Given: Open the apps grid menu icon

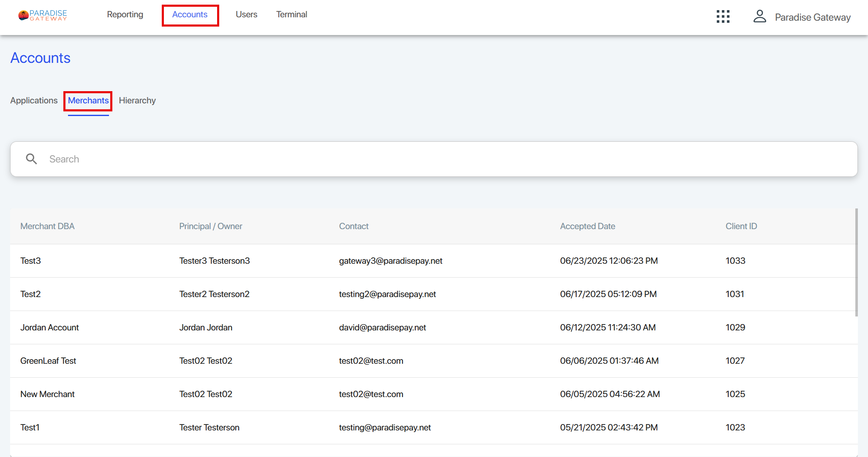Looking at the screenshot, I should tap(723, 17).
